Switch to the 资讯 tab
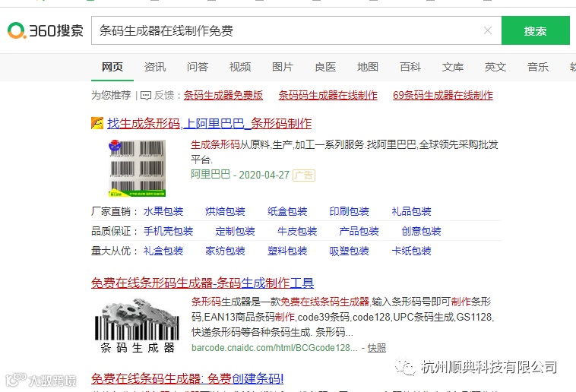The height and width of the screenshot is (392, 576). coord(155,67)
